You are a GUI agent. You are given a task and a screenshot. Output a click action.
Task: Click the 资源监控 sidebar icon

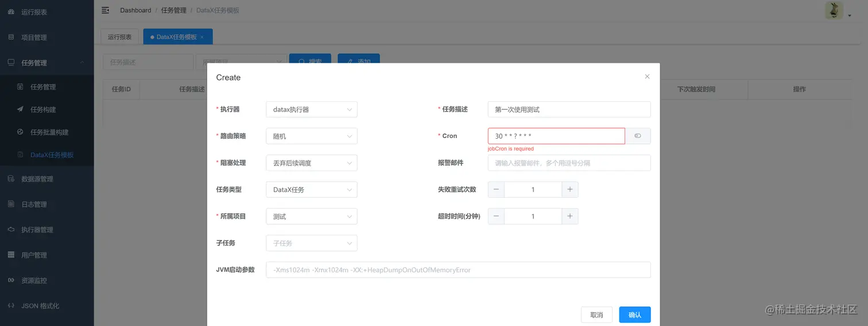(11, 280)
